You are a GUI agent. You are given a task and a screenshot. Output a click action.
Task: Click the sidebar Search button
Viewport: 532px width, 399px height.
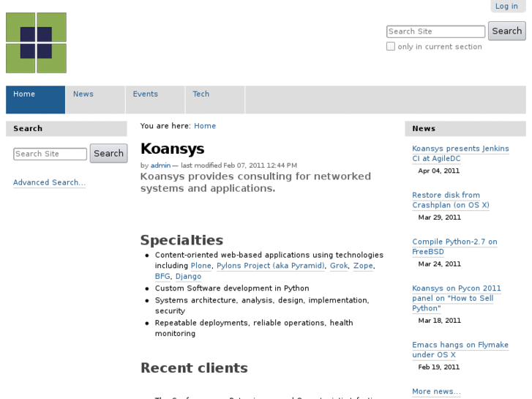(x=108, y=153)
